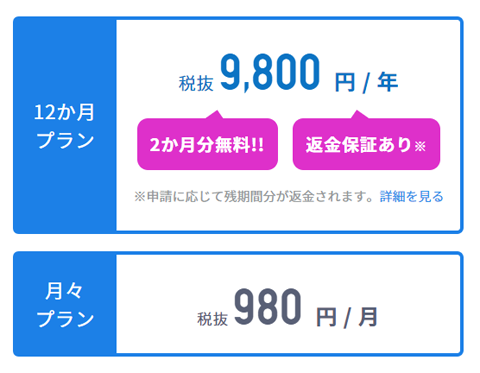This screenshot has height=373, width=480.
Task: Click the gray ※申請に応じて refund note text
Action: coord(254,196)
